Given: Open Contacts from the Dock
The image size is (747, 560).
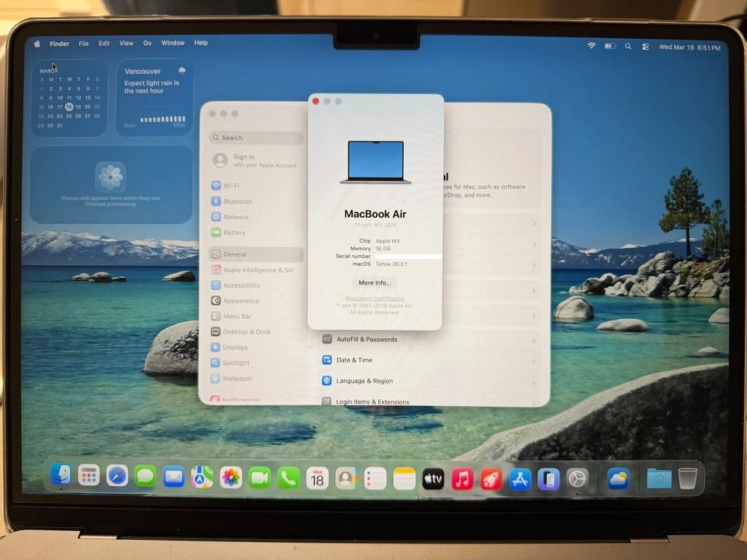Looking at the screenshot, I should pos(346,478).
